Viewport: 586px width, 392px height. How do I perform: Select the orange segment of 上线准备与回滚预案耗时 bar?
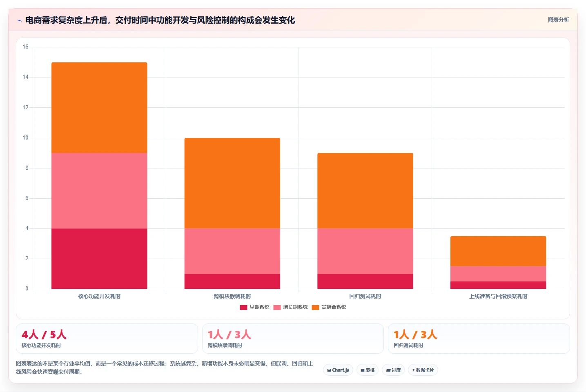point(498,251)
